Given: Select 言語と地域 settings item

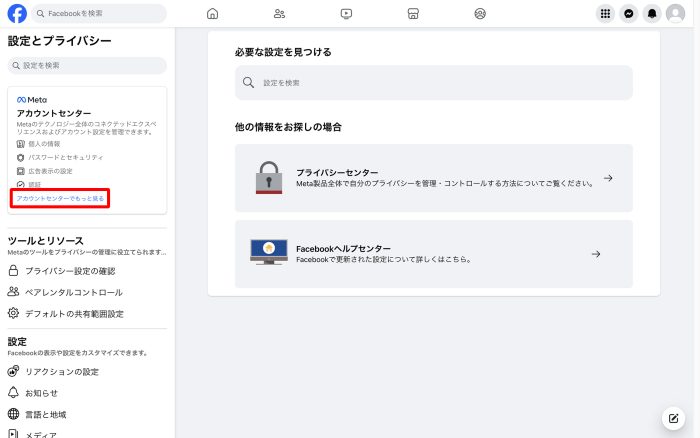Looking at the screenshot, I should [x=46, y=413].
